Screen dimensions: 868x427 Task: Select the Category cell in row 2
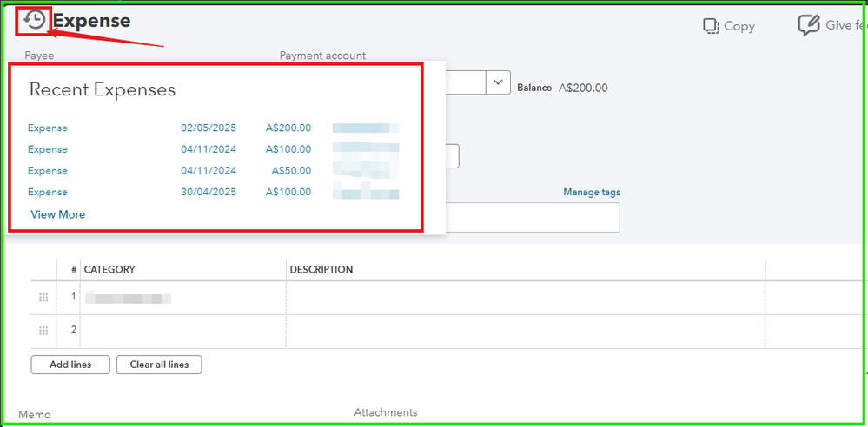click(183, 331)
